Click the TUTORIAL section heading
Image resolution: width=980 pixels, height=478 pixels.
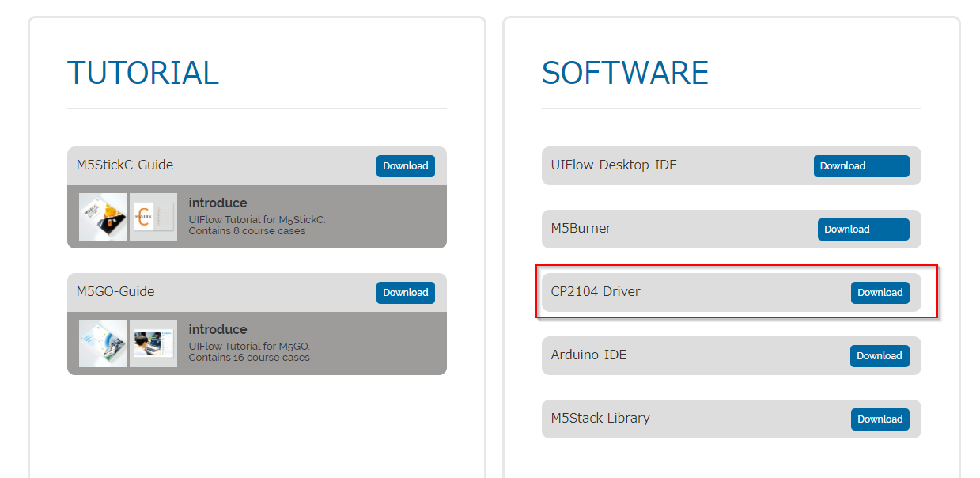click(143, 73)
